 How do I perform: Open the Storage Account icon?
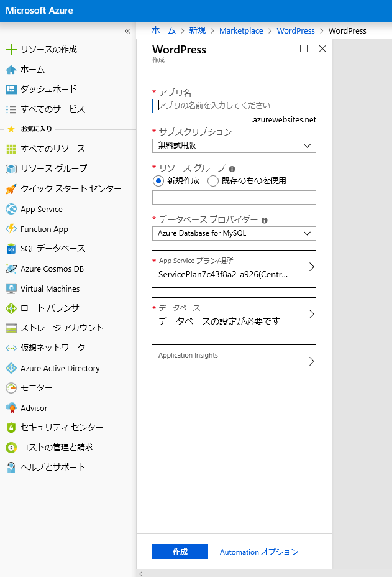coord(11,328)
